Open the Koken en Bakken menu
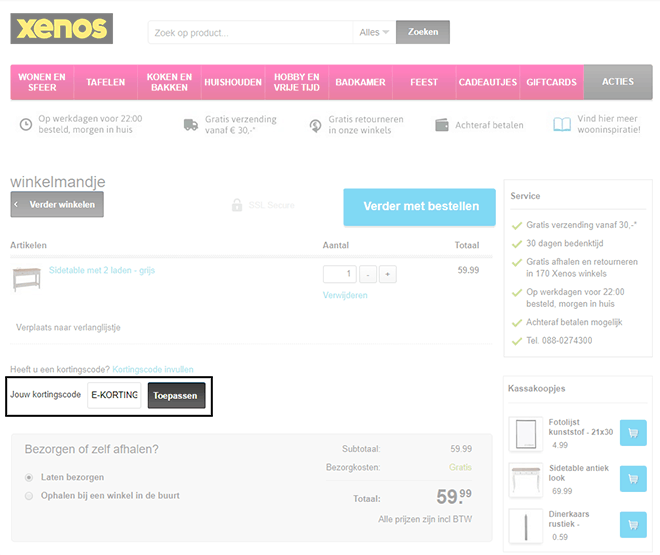The height and width of the screenshot is (555, 660). (169, 82)
